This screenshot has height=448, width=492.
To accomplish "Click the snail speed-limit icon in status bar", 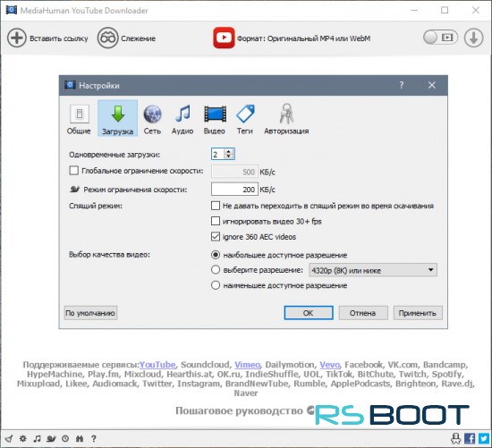I will [51, 438].
